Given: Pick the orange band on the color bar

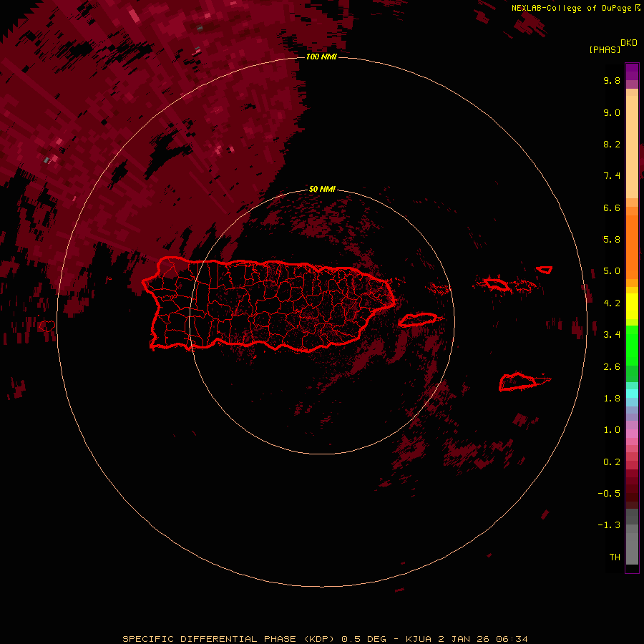Looking at the screenshot, I should click(632, 246).
